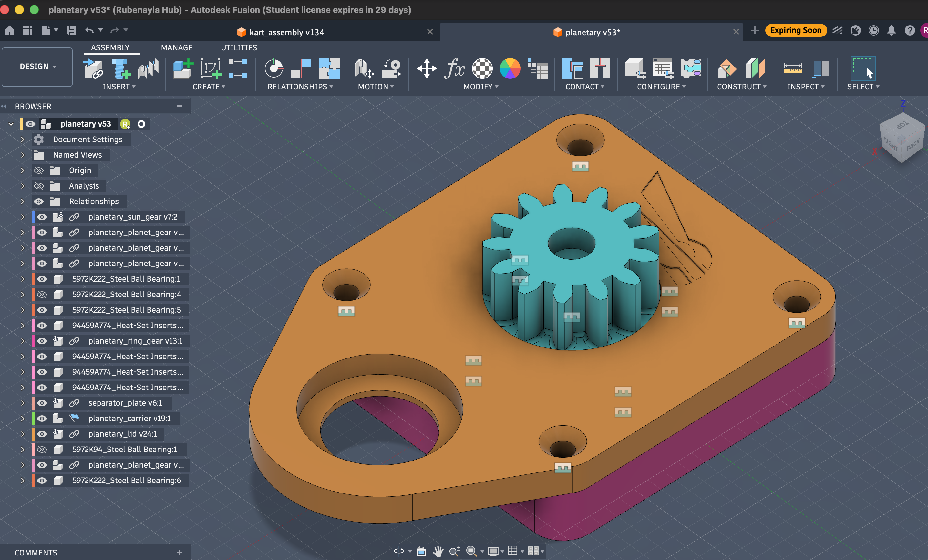
Task: Open the Help question mark icon
Action: 910,30
